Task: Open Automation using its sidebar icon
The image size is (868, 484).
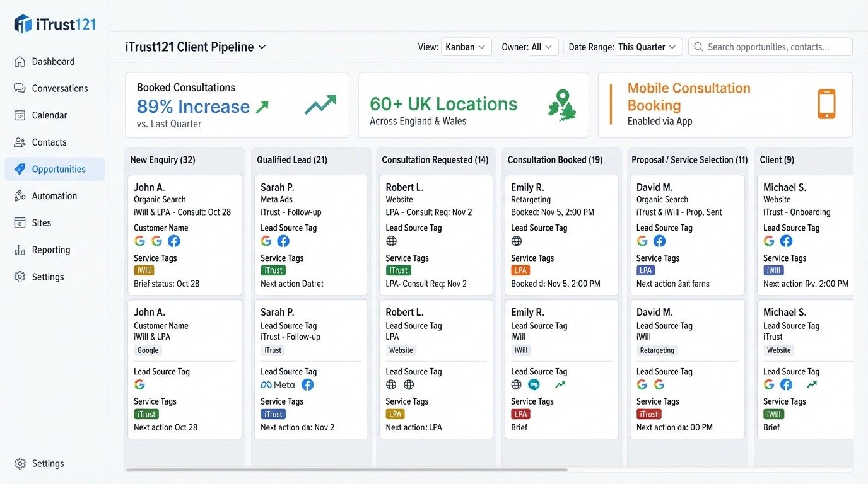Action: 20,196
